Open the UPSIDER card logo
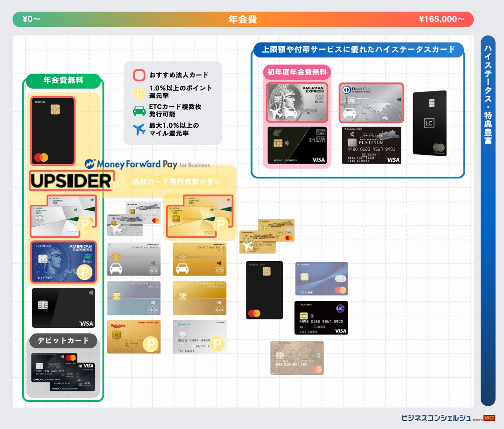This screenshot has height=429, width=504. pyautogui.click(x=72, y=181)
